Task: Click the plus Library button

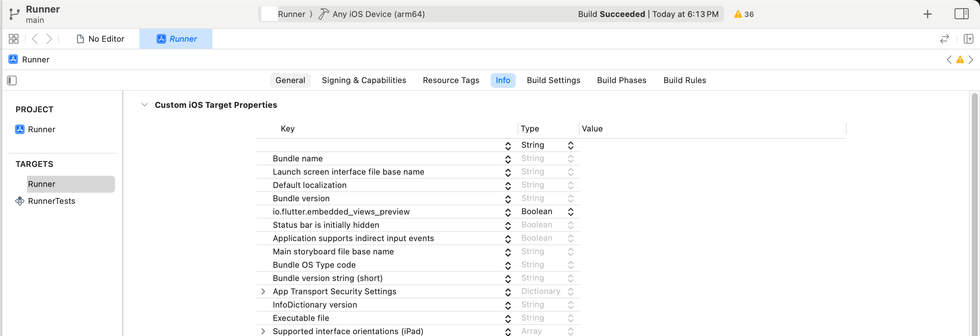Action: 928,14
